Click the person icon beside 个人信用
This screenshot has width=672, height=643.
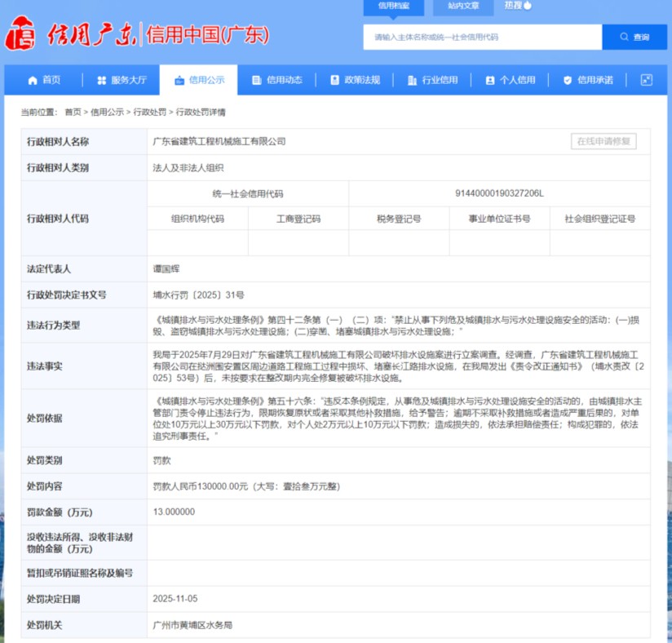tap(489, 79)
